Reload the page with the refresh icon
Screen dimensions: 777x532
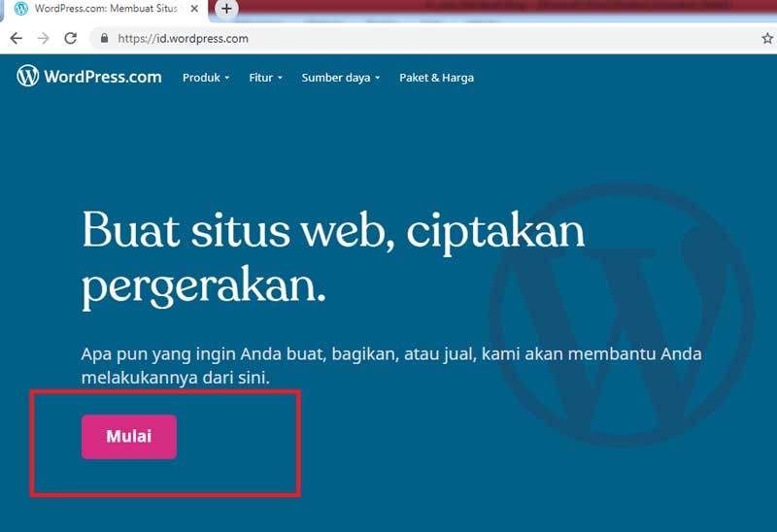tap(71, 38)
